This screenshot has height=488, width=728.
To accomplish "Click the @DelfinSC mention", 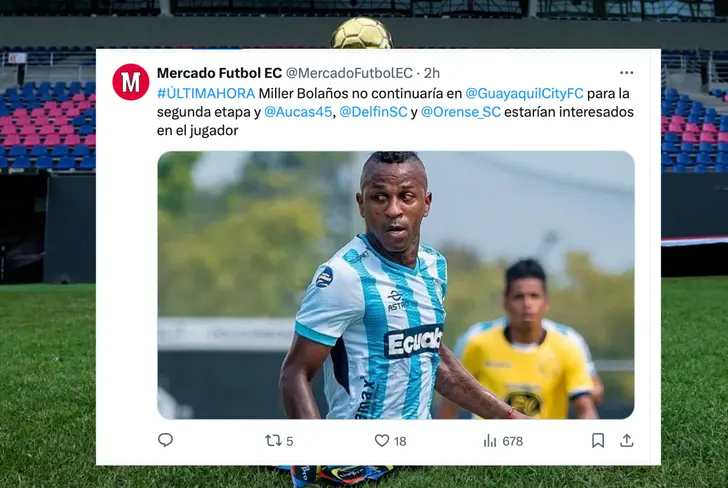I will click(x=373, y=112).
